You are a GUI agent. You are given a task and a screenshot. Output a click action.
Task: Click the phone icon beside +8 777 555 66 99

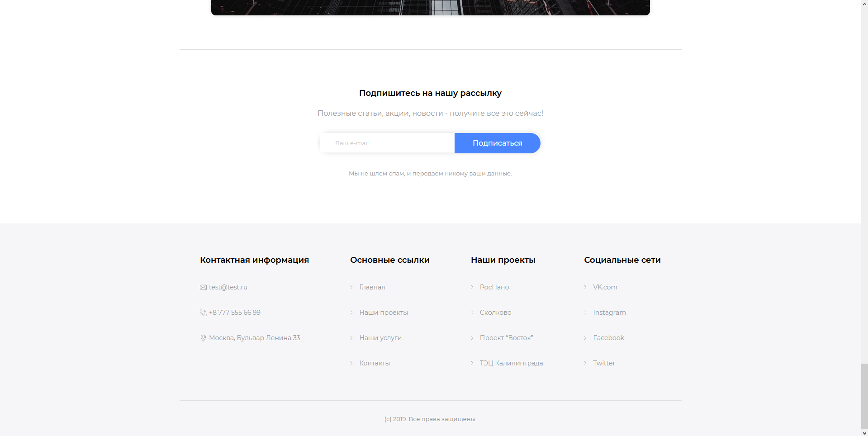point(203,313)
